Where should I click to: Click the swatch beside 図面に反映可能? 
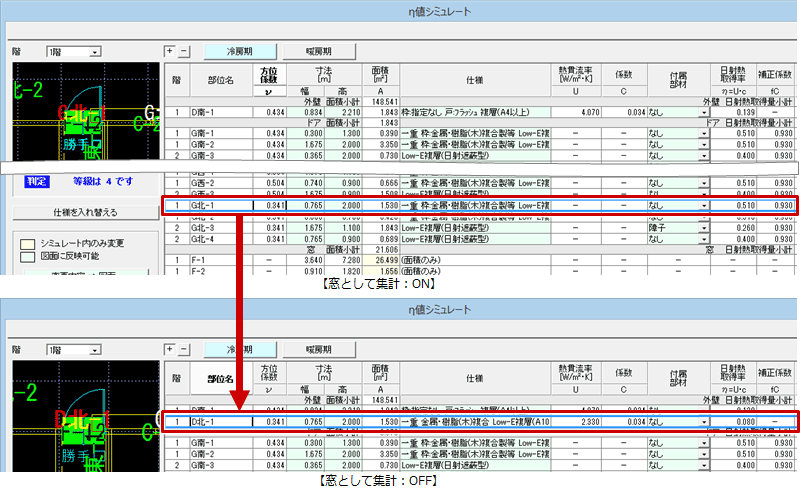tap(28, 256)
